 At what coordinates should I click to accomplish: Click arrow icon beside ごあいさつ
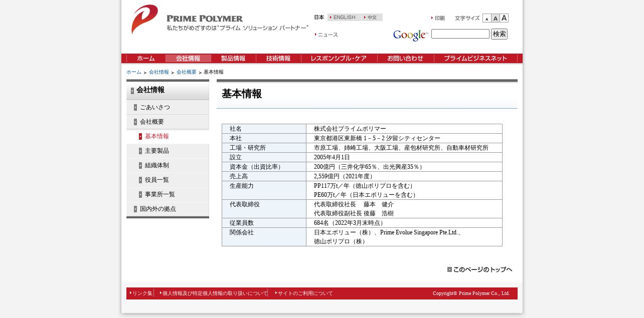coord(135,108)
